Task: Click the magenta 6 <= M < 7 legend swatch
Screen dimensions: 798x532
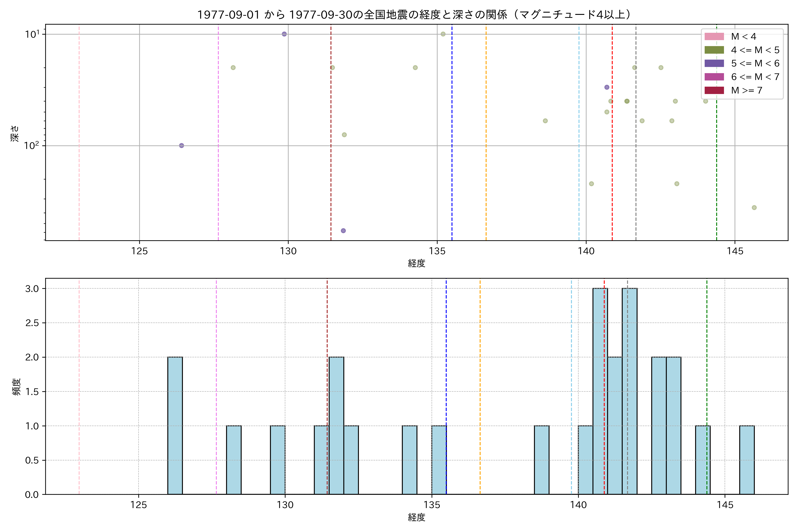Action: click(714, 77)
